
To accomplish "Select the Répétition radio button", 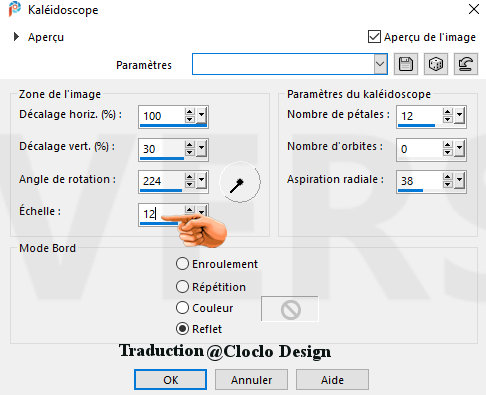I will click(182, 286).
